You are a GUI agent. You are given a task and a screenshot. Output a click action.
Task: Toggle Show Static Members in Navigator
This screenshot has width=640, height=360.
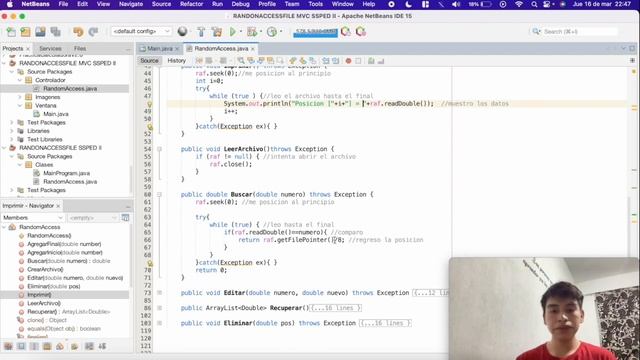(34, 346)
